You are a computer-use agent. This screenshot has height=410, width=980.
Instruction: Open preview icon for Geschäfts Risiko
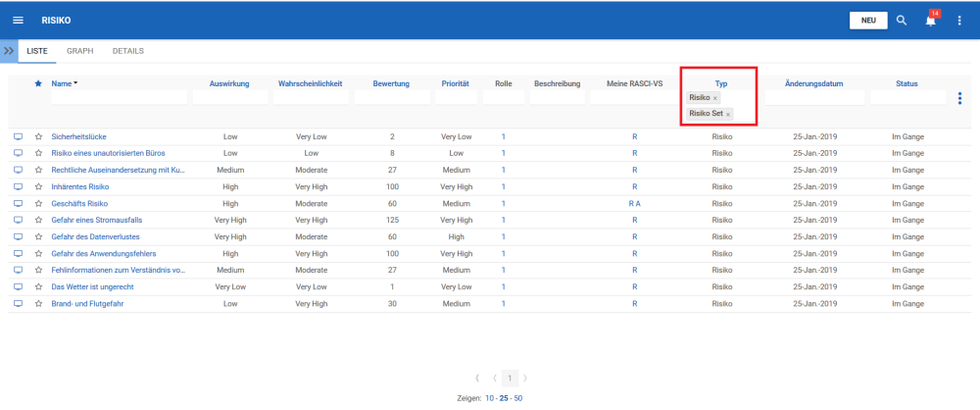18,203
